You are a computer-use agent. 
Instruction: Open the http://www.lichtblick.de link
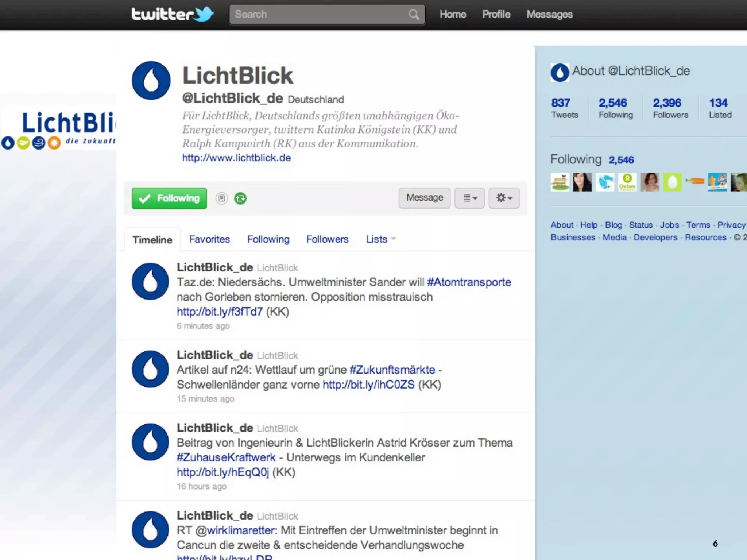click(x=236, y=158)
